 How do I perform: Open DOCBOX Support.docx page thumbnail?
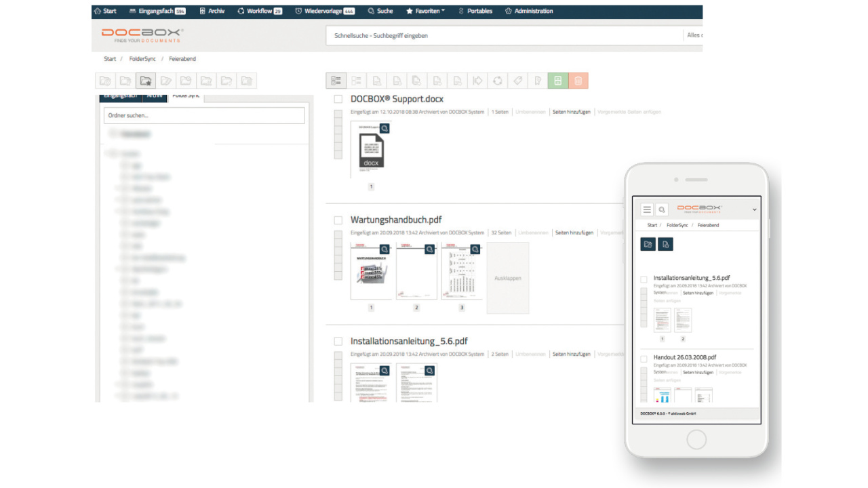coord(371,150)
